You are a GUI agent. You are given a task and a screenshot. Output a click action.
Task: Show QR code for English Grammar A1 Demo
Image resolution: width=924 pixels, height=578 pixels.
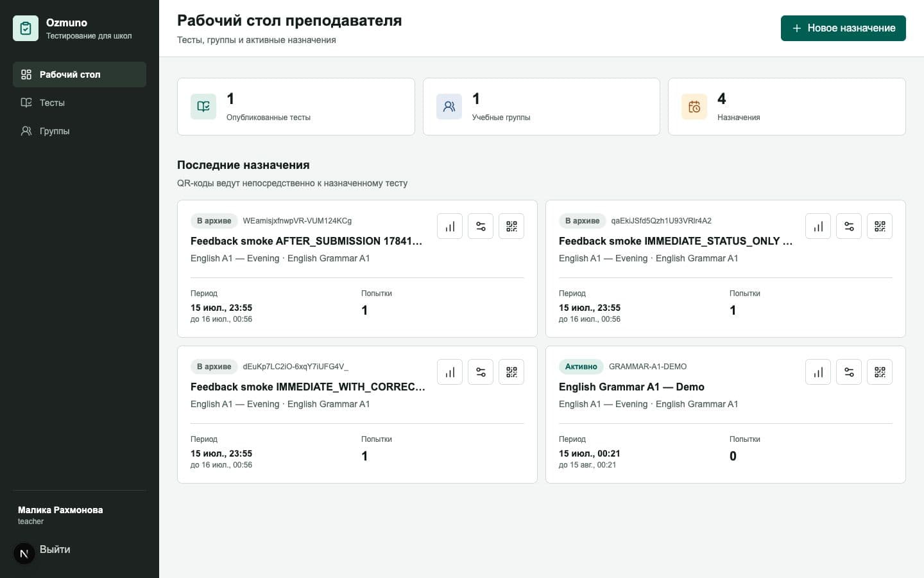(880, 372)
